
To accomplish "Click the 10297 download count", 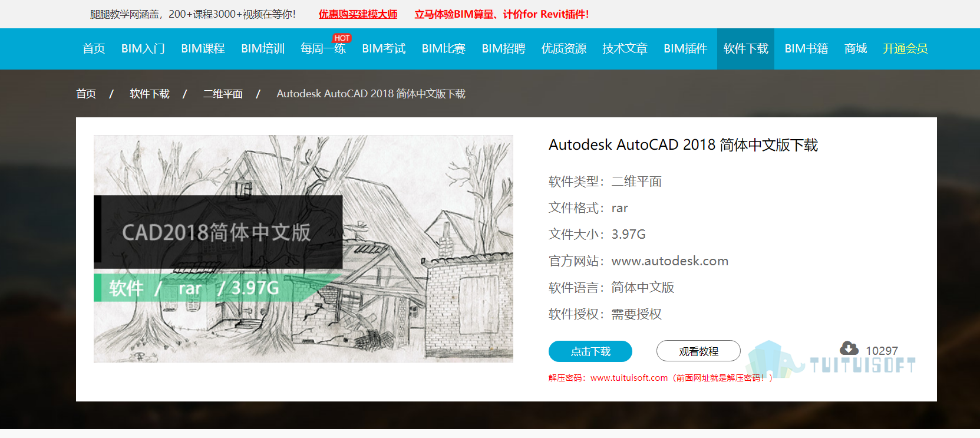I will point(882,351).
